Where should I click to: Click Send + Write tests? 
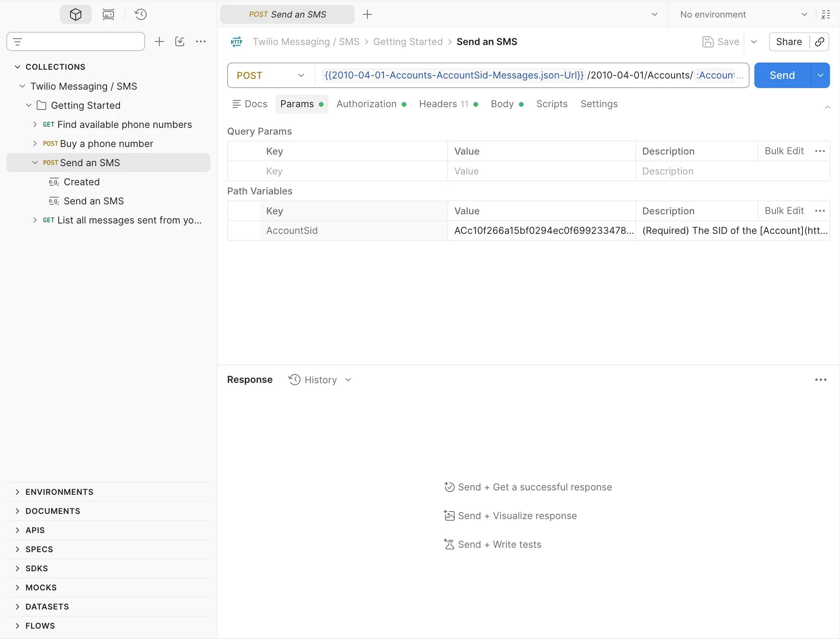coord(493,545)
